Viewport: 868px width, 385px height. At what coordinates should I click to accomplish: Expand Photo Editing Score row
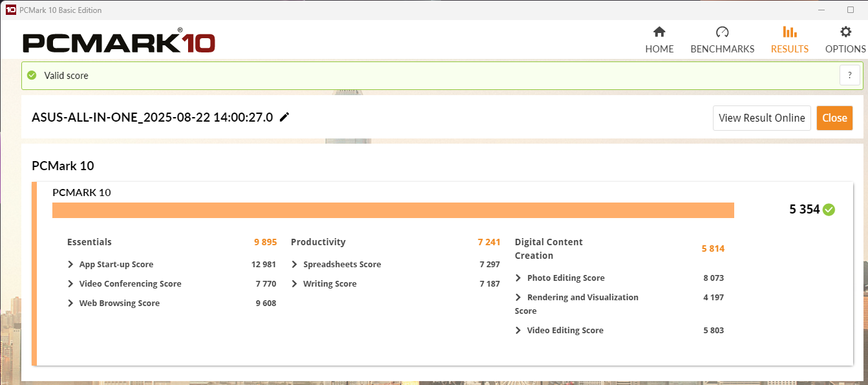518,278
